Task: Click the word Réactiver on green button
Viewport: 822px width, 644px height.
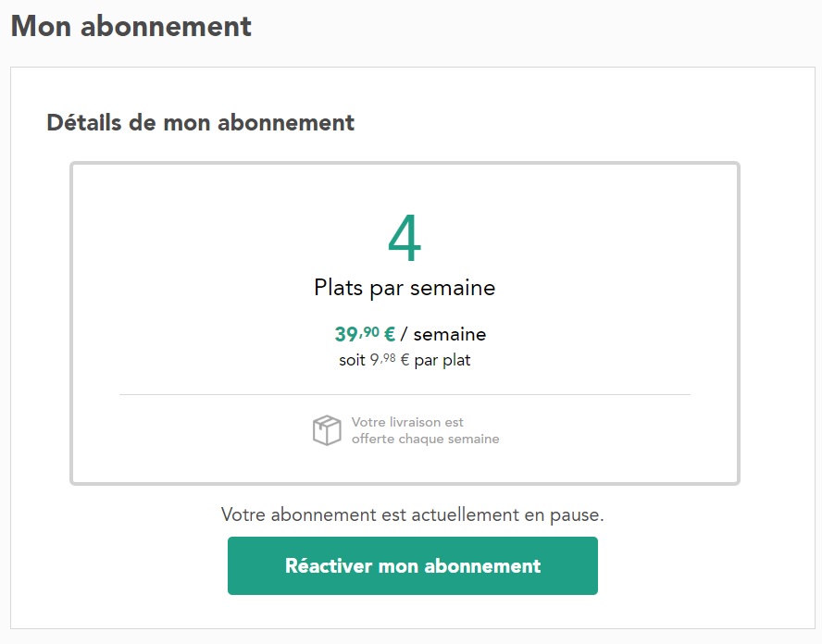Action: click(x=329, y=565)
